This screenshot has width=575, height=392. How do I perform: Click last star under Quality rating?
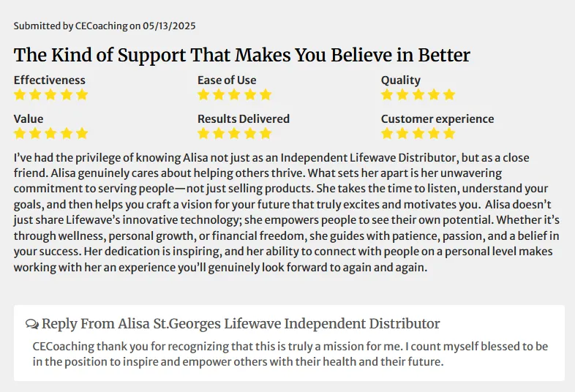449,94
